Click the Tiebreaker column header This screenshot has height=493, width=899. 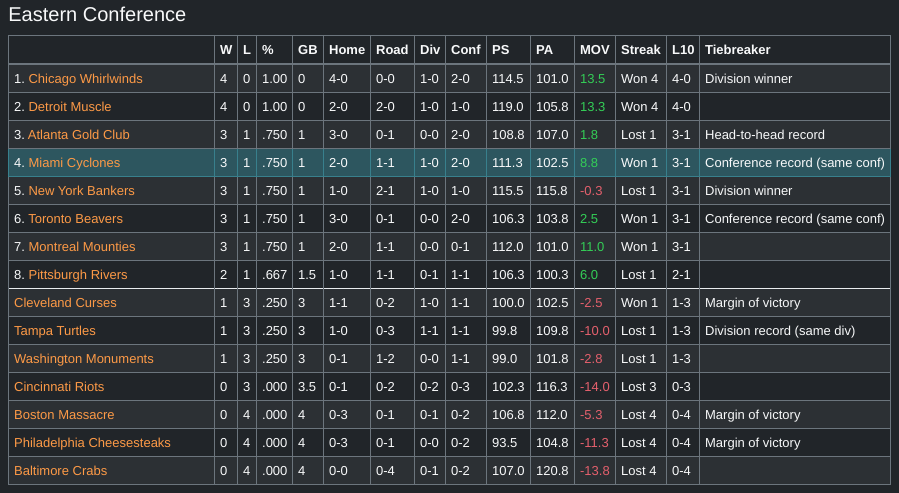tap(795, 50)
